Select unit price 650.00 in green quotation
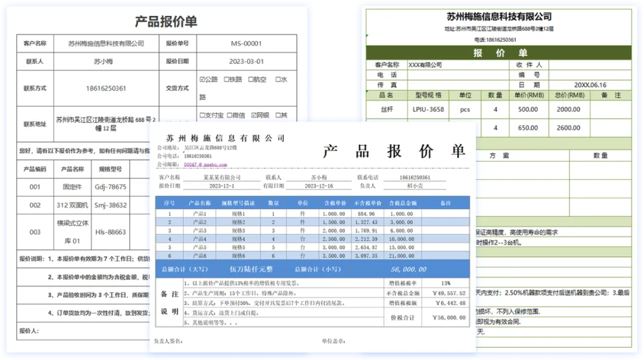The width and height of the screenshot is (644, 360). [x=528, y=128]
